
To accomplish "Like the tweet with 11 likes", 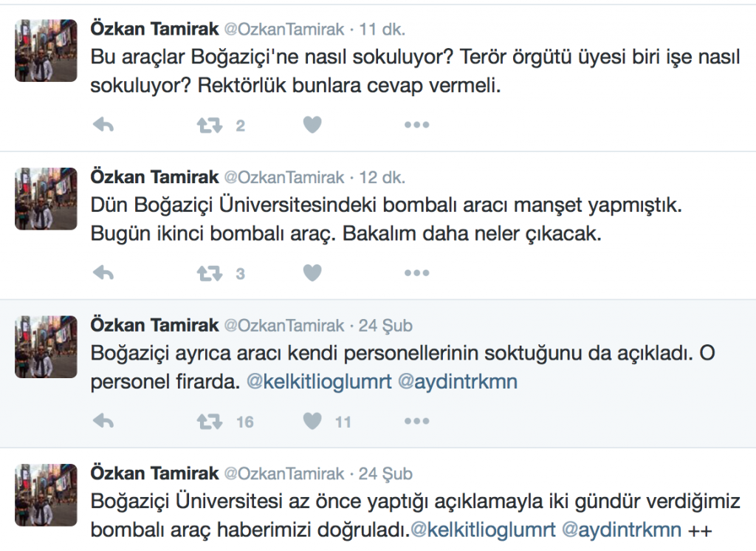I will (312, 421).
